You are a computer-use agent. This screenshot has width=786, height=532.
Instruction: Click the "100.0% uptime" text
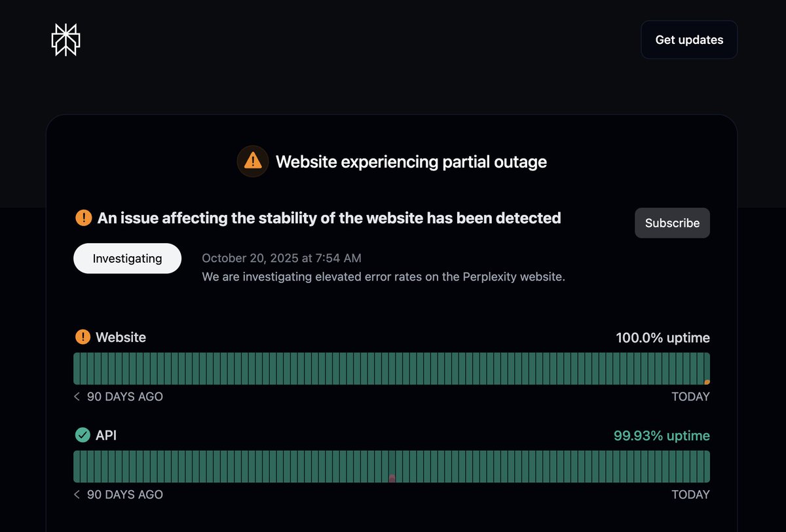(663, 338)
